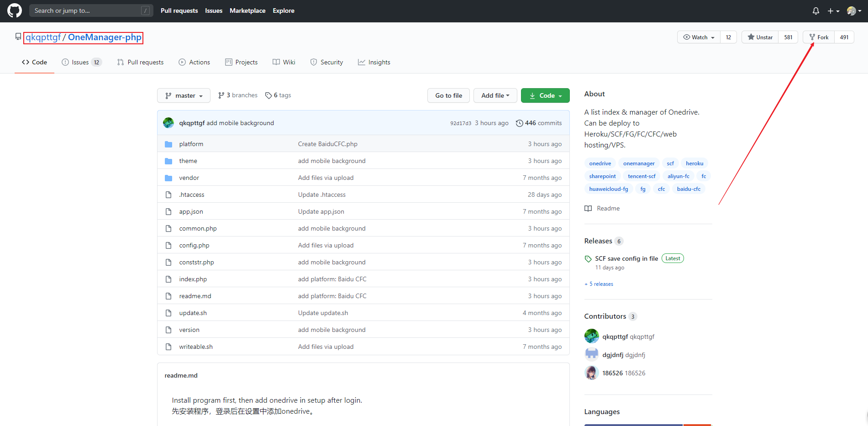Viewport: 868px width, 426px height.
Task: Select the heroku topic tag
Action: click(x=694, y=163)
